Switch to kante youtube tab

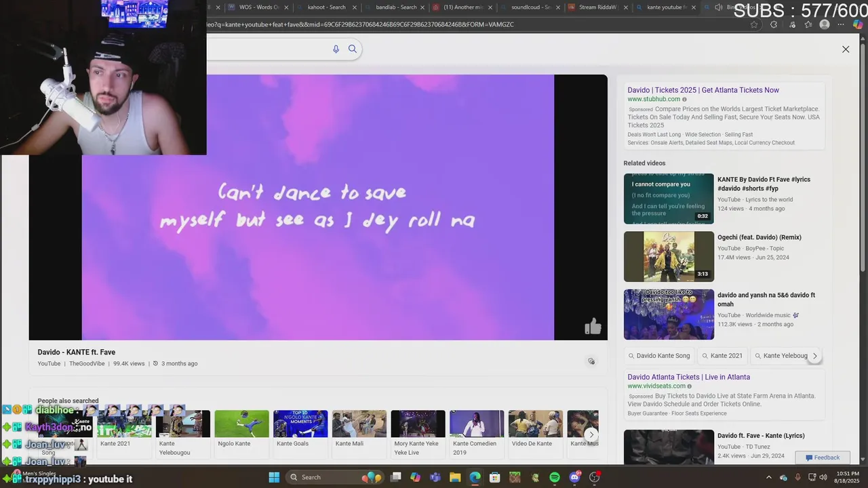666,7
